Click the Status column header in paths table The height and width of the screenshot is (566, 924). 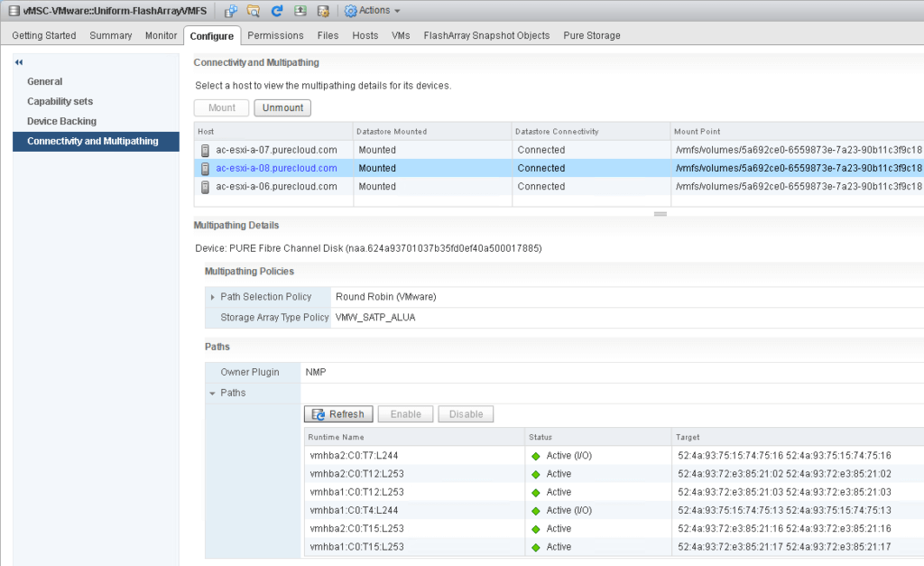pyautogui.click(x=598, y=437)
